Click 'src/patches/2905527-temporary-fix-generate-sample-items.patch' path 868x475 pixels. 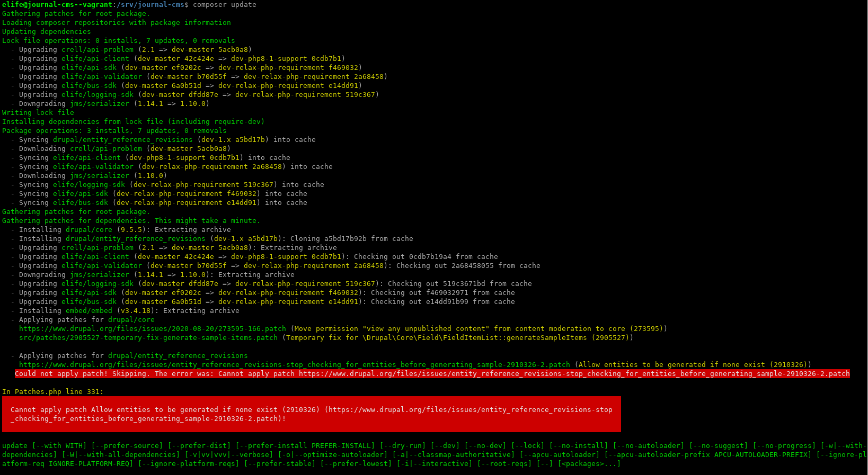tap(148, 338)
